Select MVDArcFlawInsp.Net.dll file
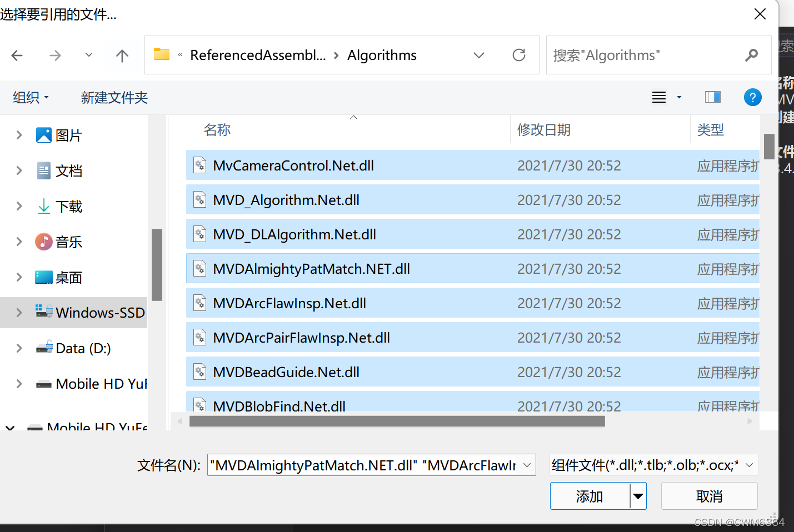Screen dimensions: 794x532 pyautogui.click(x=472, y=303)
